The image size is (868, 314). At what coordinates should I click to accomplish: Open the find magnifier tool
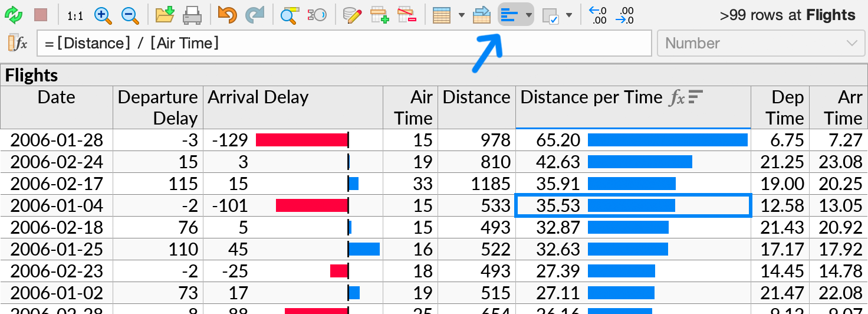(289, 15)
